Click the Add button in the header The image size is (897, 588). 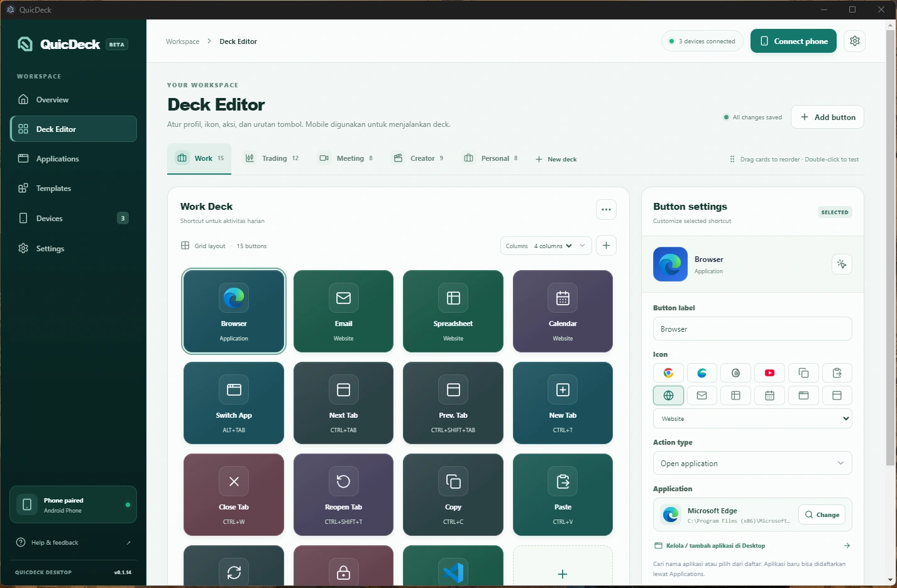click(x=827, y=117)
